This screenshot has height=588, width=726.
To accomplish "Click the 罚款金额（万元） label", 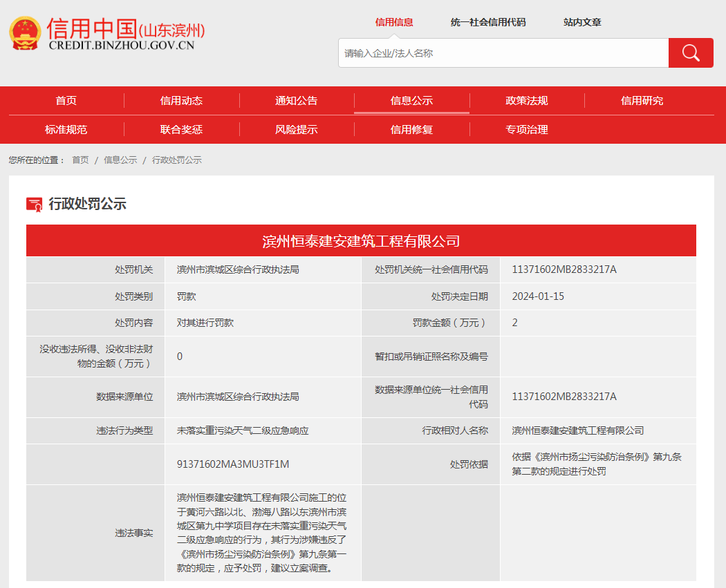I will (x=450, y=323).
